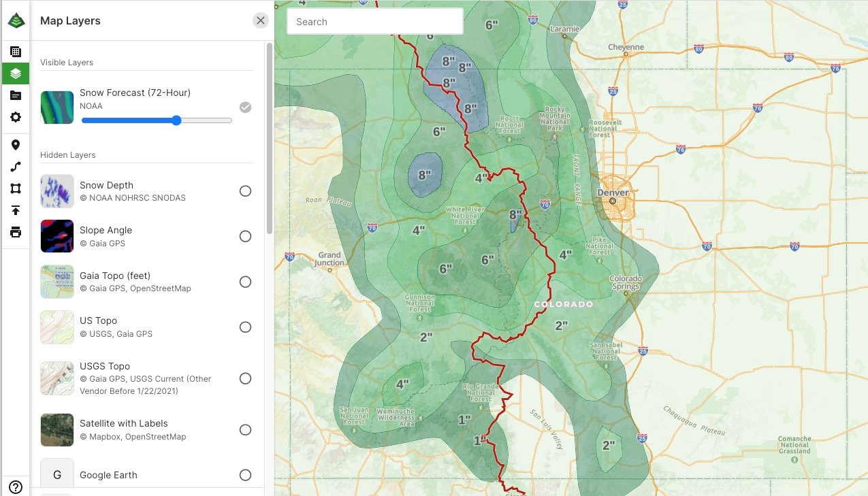Enable the Snow Depth layer
868x496 pixels.
246,191
